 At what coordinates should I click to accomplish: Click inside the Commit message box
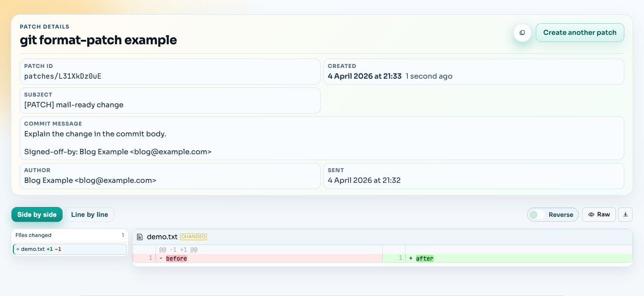click(x=322, y=138)
